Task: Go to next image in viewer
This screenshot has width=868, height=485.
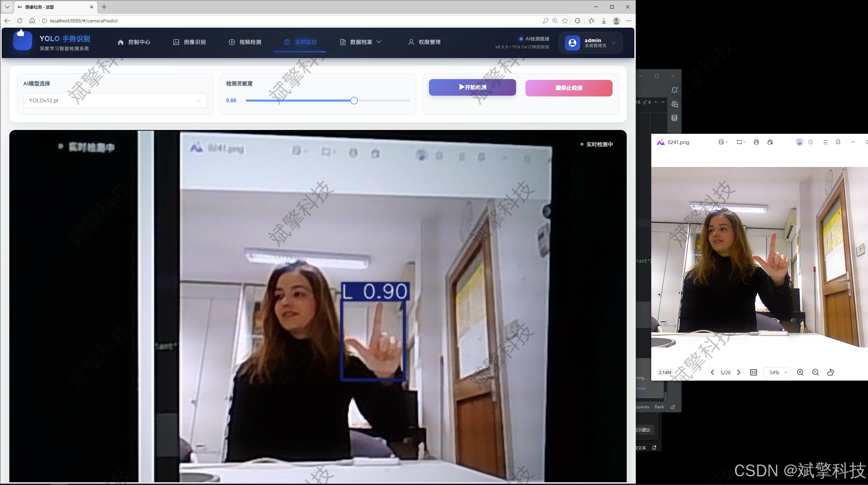Action: 739,372
